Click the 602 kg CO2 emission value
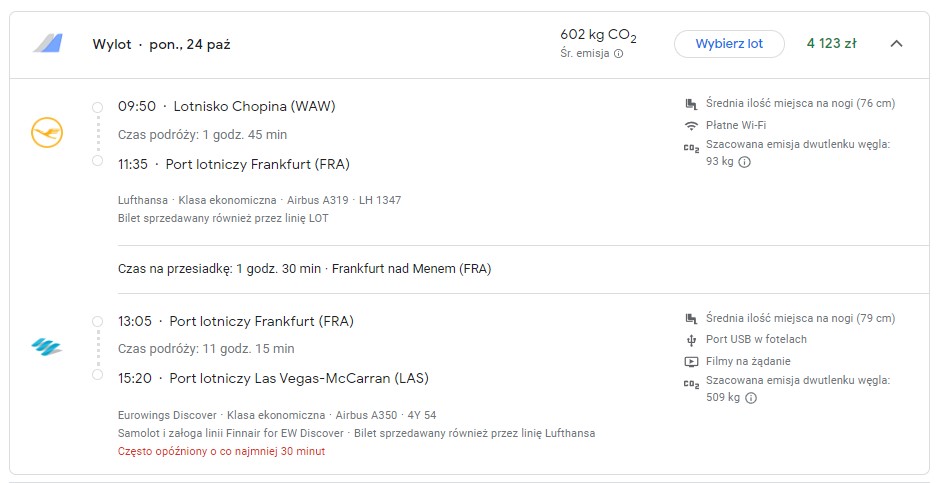The width and height of the screenshot is (938, 483). [598, 36]
